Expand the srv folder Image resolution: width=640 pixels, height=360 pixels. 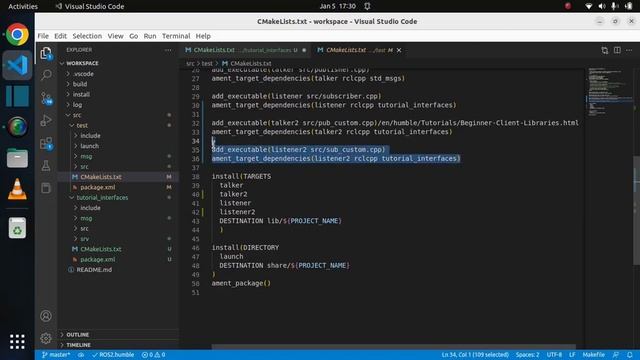[84, 239]
